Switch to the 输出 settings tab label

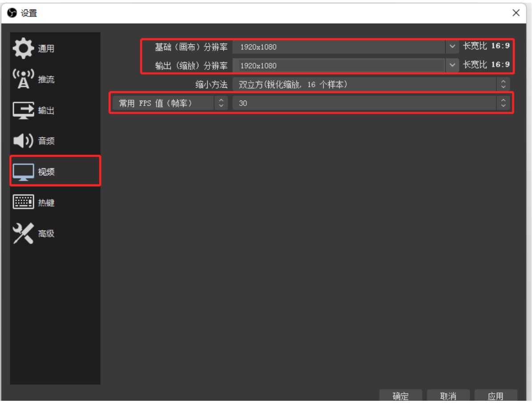[46, 110]
